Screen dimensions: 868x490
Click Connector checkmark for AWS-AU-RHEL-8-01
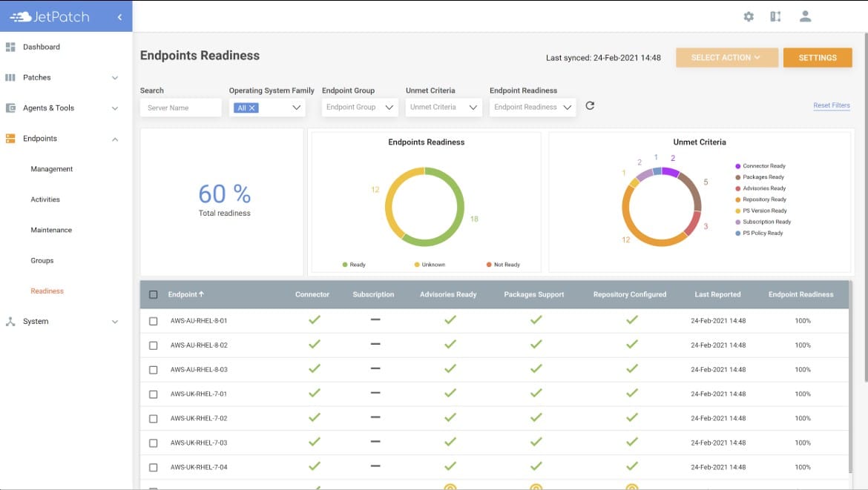(x=315, y=320)
